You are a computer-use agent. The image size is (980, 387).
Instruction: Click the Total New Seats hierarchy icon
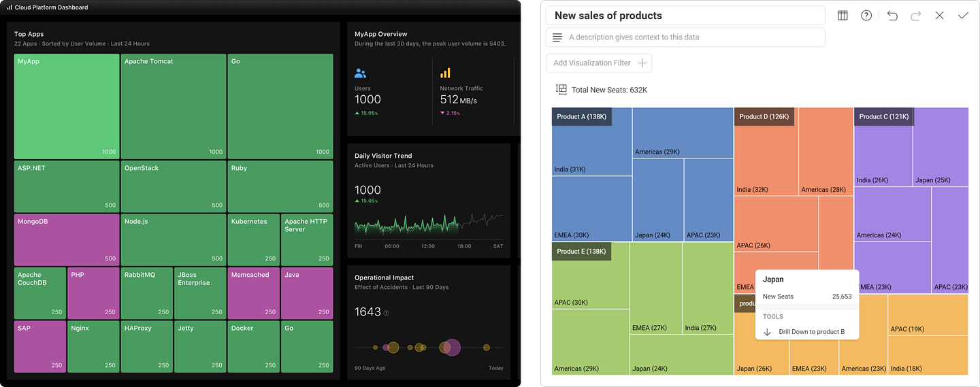pyautogui.click(x=561, y=90)
